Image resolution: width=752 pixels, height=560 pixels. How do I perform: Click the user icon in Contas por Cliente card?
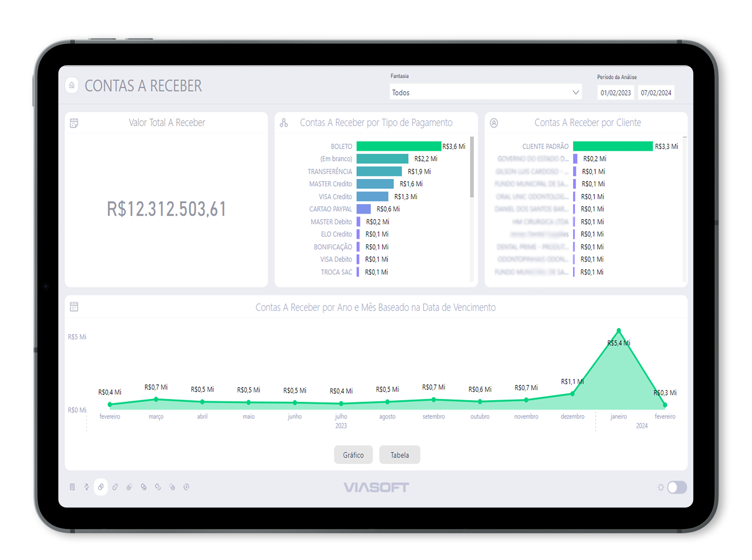(x=494, y=123)
